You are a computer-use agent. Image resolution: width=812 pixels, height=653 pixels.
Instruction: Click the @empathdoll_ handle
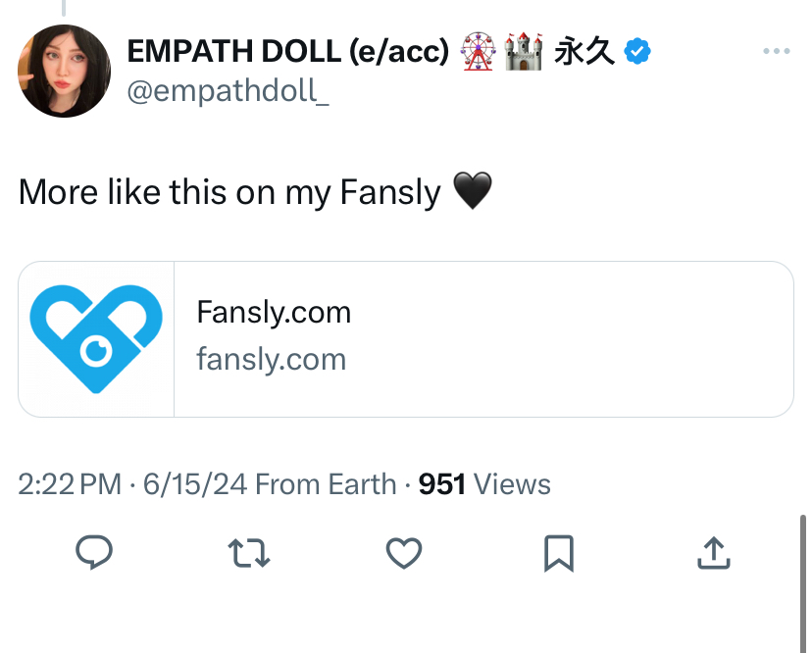point(228,91)
